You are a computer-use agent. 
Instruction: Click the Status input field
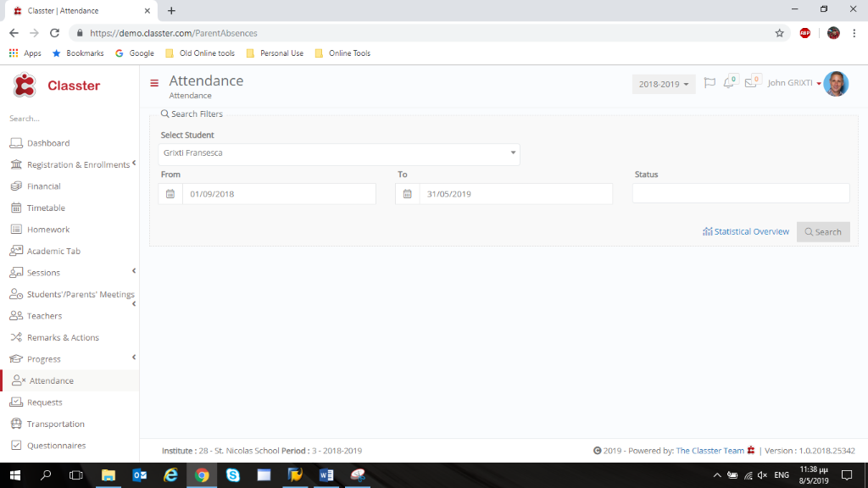[741, 194]
